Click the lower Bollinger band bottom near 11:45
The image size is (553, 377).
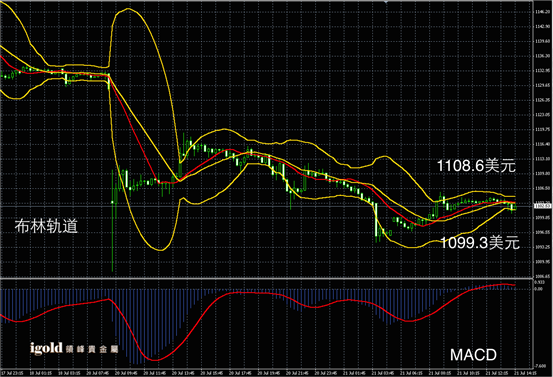[160, 250]
